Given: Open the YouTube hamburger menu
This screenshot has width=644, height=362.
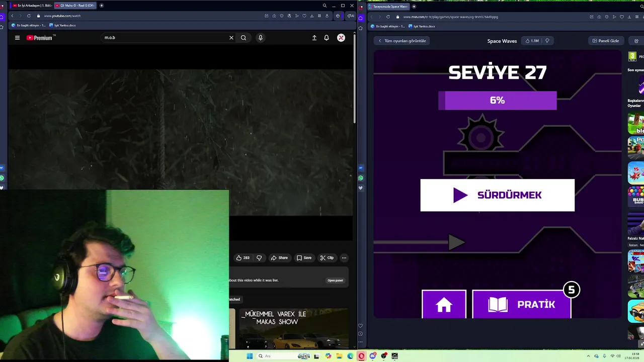Looking at the screenshot, I should point(17,38).
